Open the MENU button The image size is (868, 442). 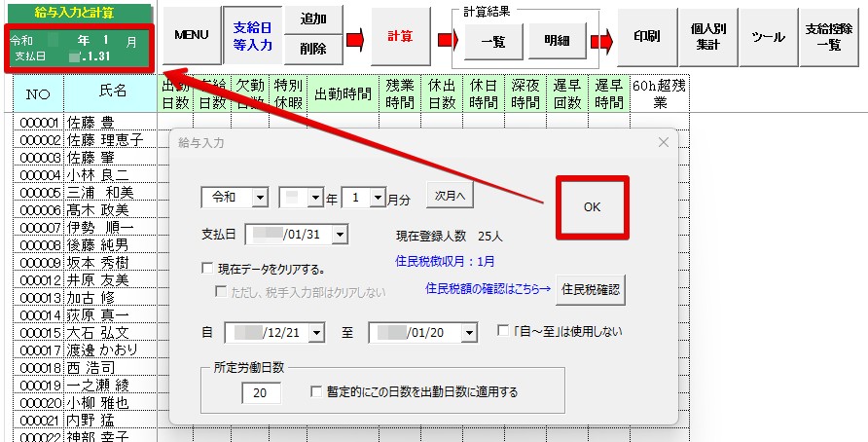[x=192, y=35]
